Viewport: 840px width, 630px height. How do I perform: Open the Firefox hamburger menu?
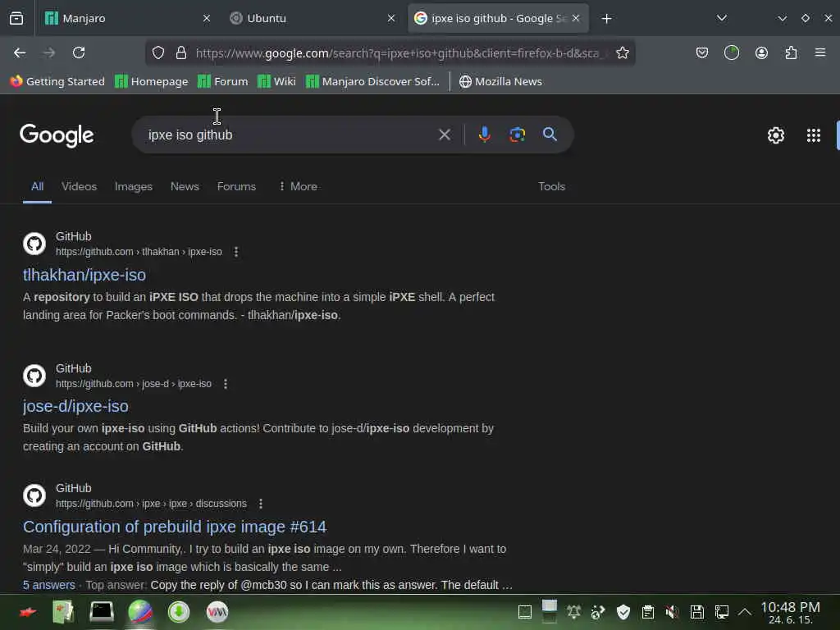(820, 52)
